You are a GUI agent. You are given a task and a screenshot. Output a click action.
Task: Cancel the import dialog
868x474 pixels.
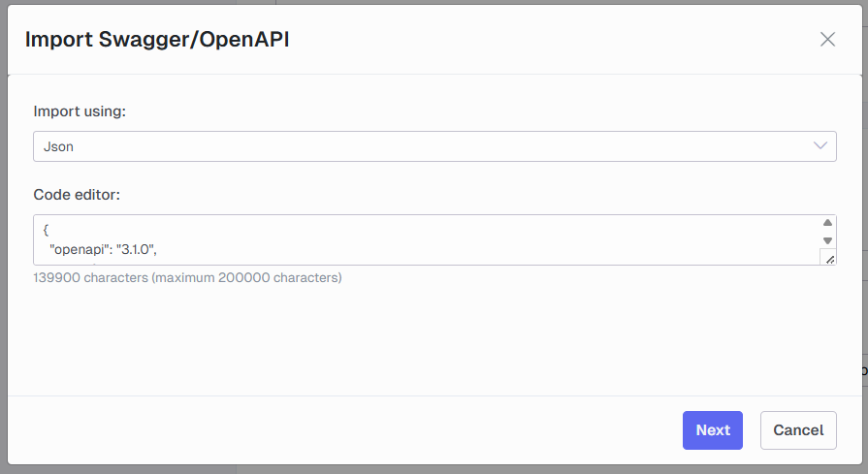coord(798,430)
